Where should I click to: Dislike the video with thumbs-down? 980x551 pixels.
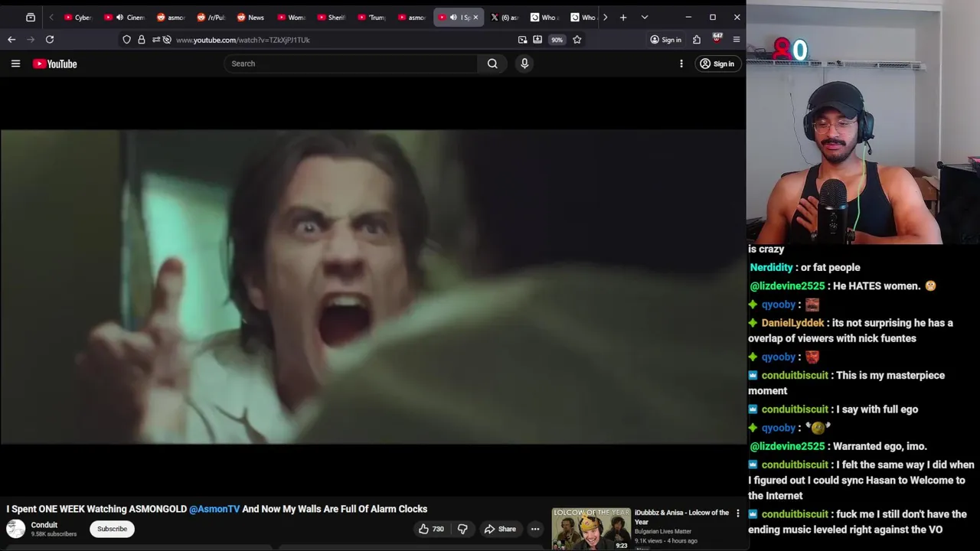[462, 529]
